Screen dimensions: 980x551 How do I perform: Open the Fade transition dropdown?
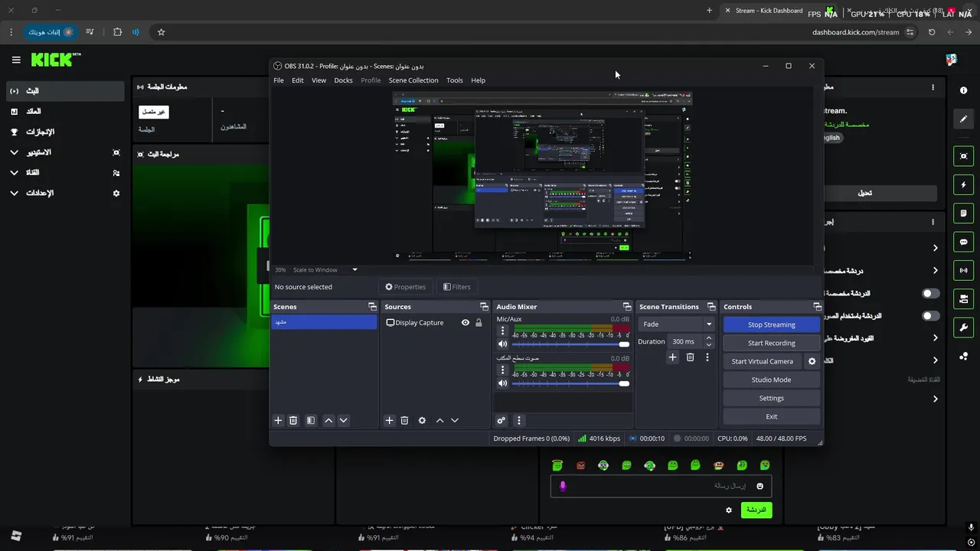click(x=677, y=324)
